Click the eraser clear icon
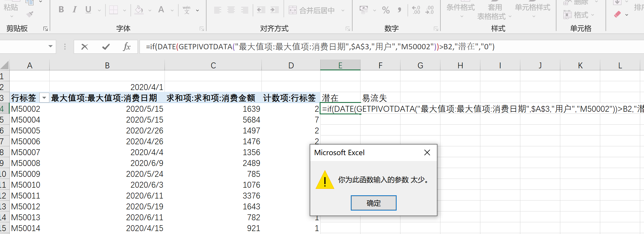This screenshot has width=644, height=234. click(x=617, y=14)
